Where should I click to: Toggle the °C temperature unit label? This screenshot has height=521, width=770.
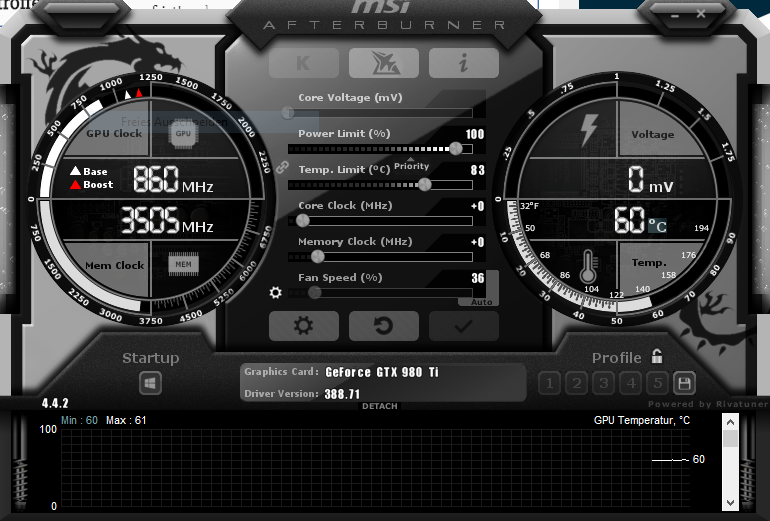tap(657, 225)
